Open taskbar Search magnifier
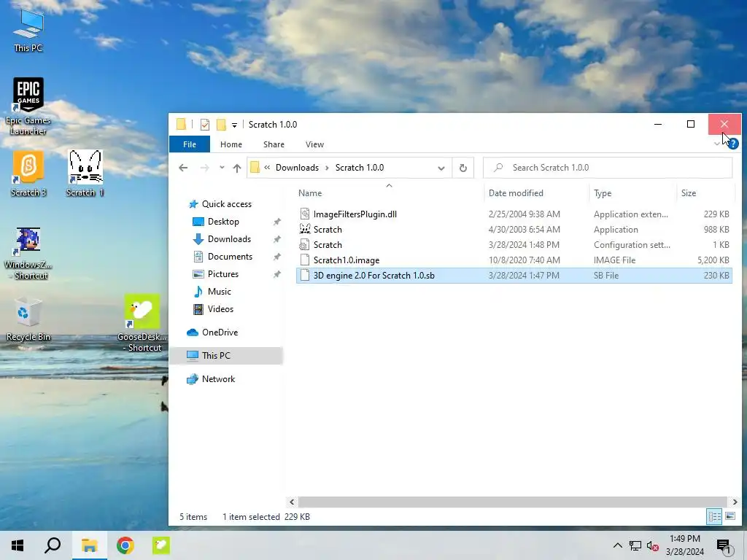 click(x=53, y=545)
